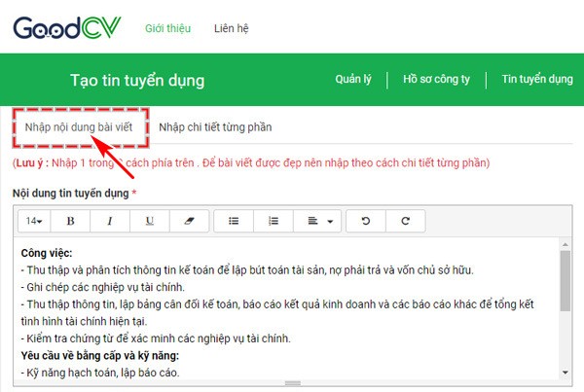Click the editor scrollbar up arrow
584x392 pixels.
565,244
